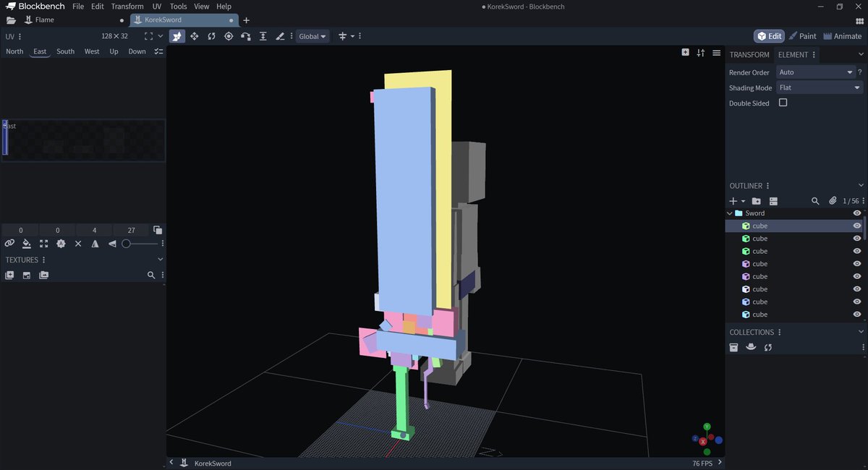Collapse the Outliner panel
The height and width of the screenshot is (470, 868).
[861, 186]
